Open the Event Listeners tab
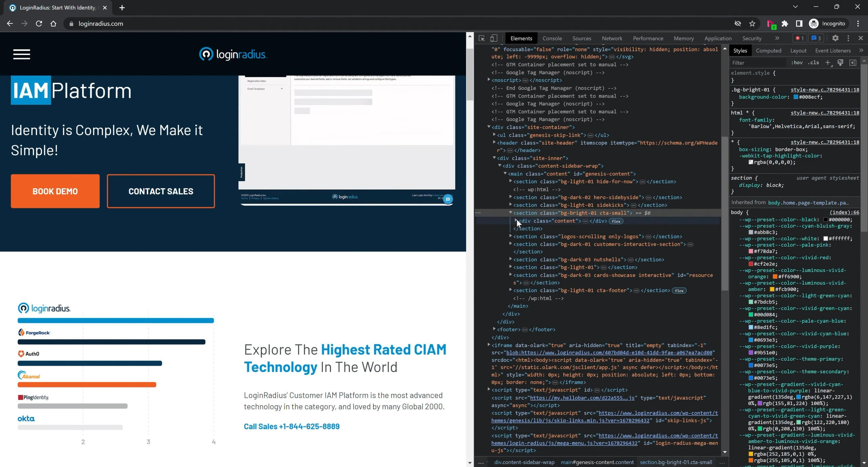The height and width of the screenshot is (467, 868). click(x=833, y=51)
